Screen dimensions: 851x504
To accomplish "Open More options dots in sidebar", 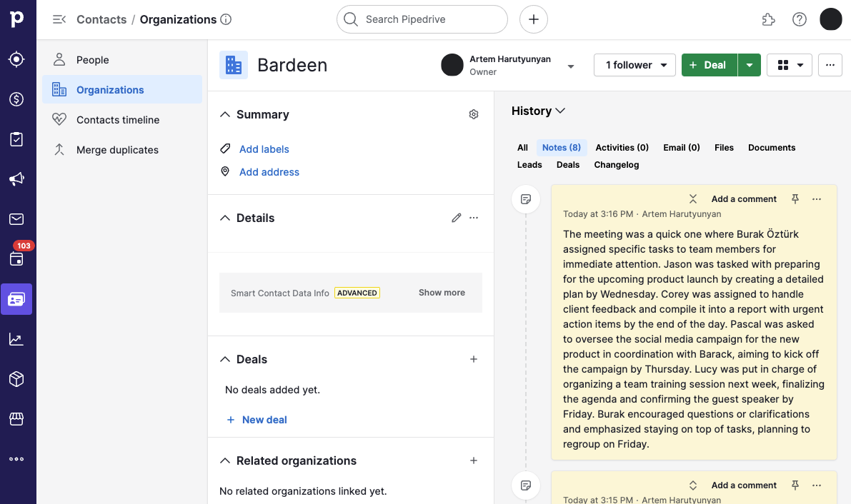I will (x=16, y=459).
